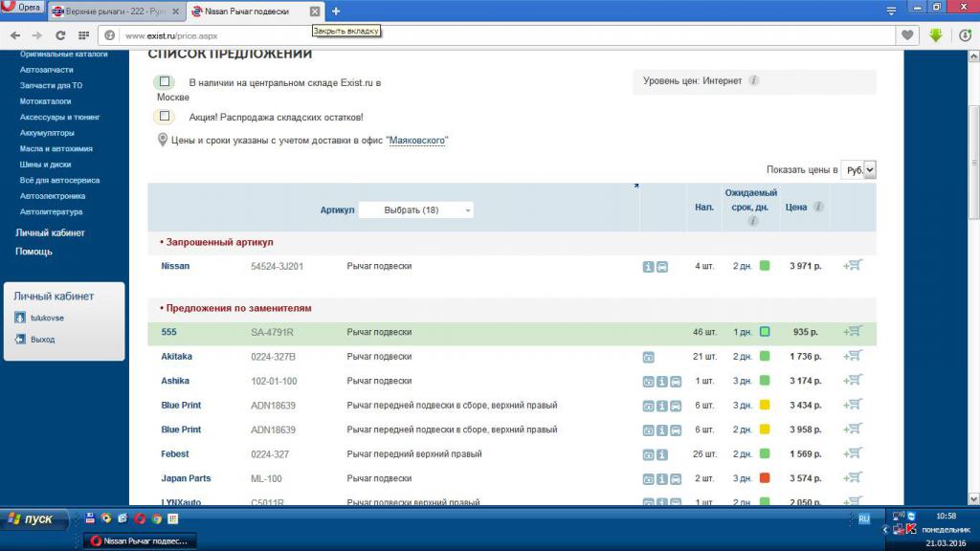This screenshot has height=551, width=980.
Task: Bookmark page with heart icon
Action: click(x=907, y=35)
